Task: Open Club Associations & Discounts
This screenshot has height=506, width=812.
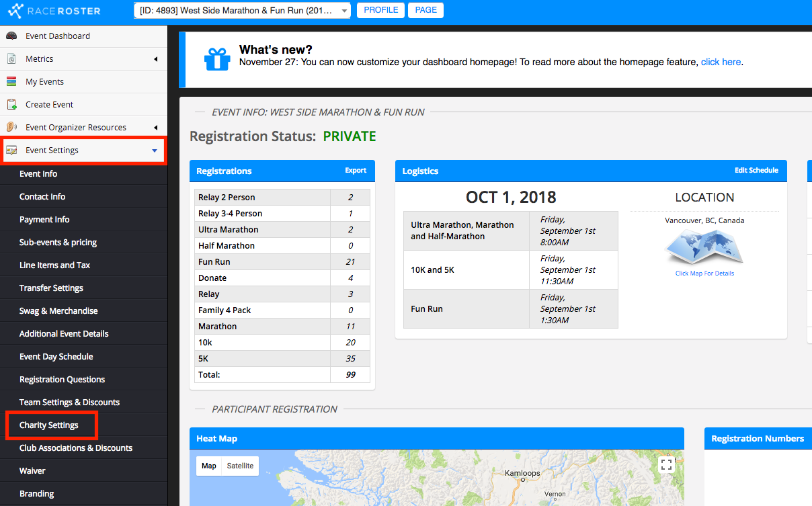Action: [x=83, y=448]
